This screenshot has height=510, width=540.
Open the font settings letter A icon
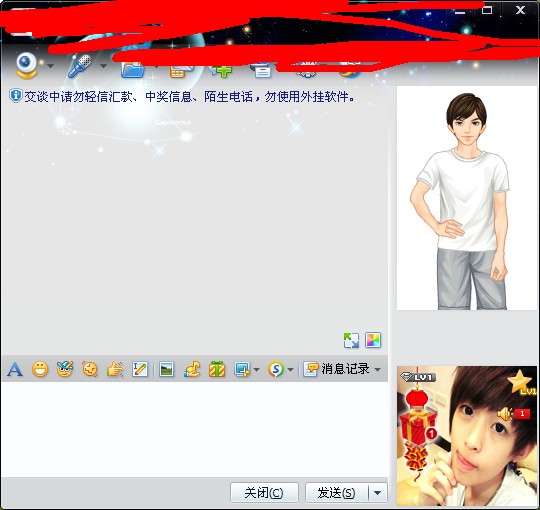15,370
